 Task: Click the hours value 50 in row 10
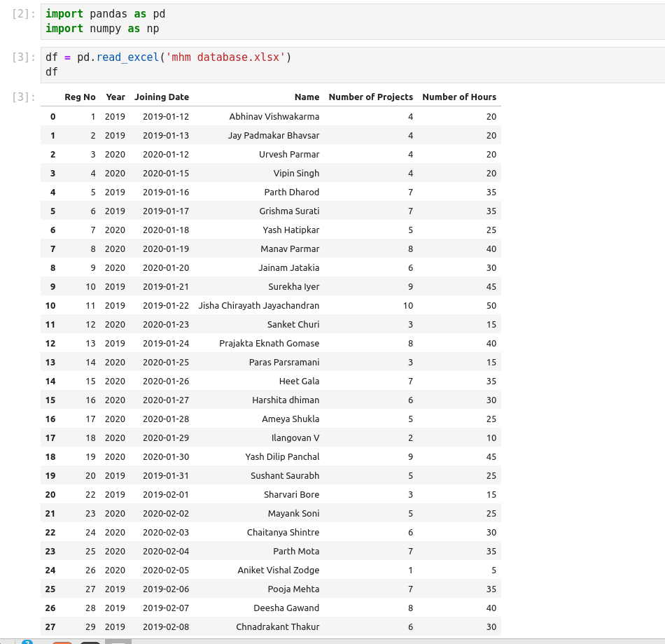click(x=491, y=305)
